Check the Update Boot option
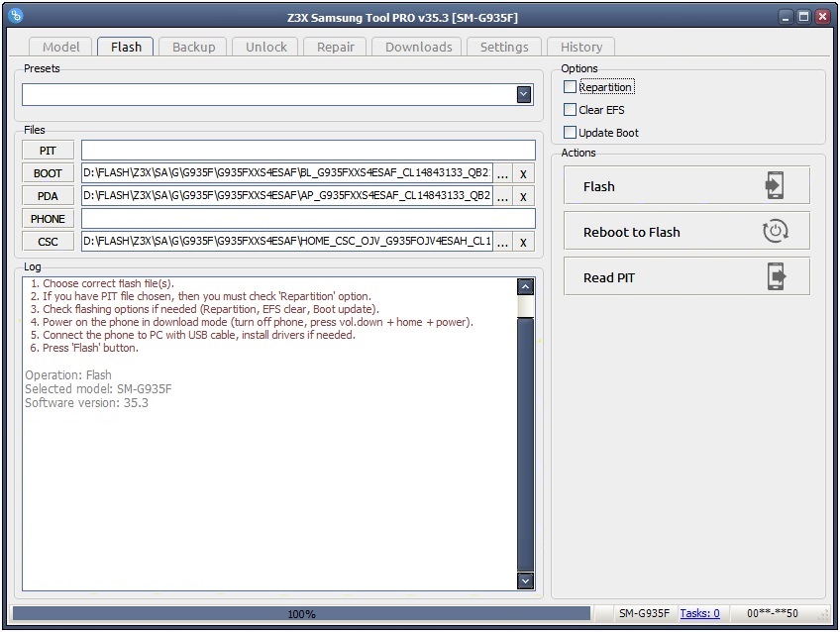 tap(570, 133)
